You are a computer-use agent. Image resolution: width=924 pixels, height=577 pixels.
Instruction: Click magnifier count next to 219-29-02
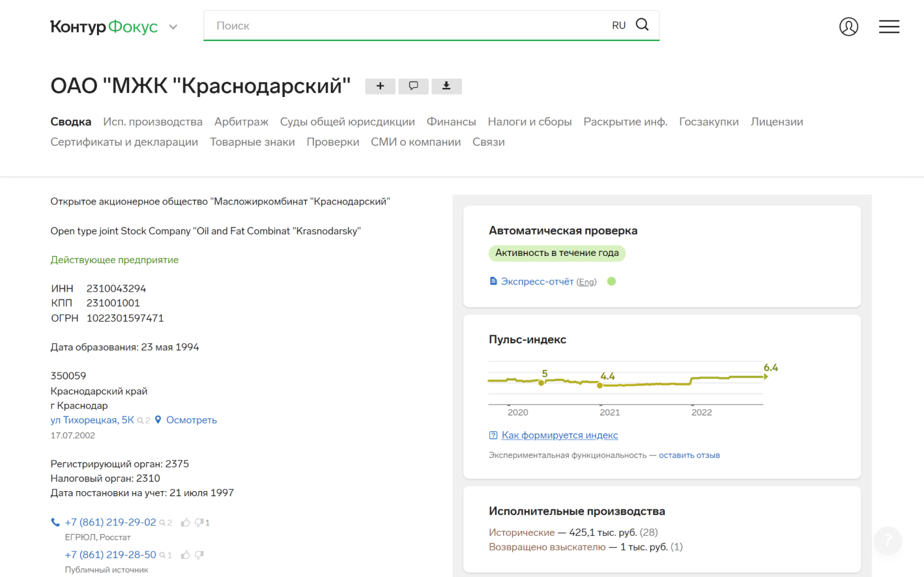(x=166, y=522)
